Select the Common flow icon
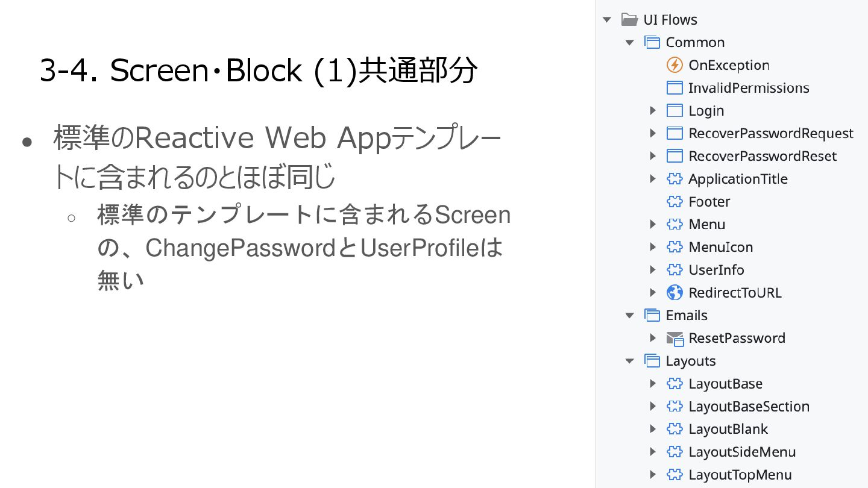868x488 pixels. point(652,42)
